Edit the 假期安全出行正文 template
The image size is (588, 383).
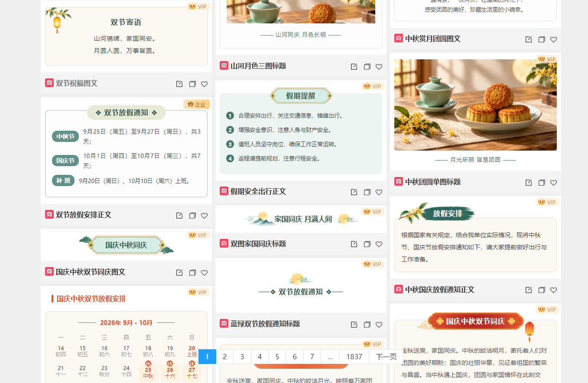pos(354,192)
